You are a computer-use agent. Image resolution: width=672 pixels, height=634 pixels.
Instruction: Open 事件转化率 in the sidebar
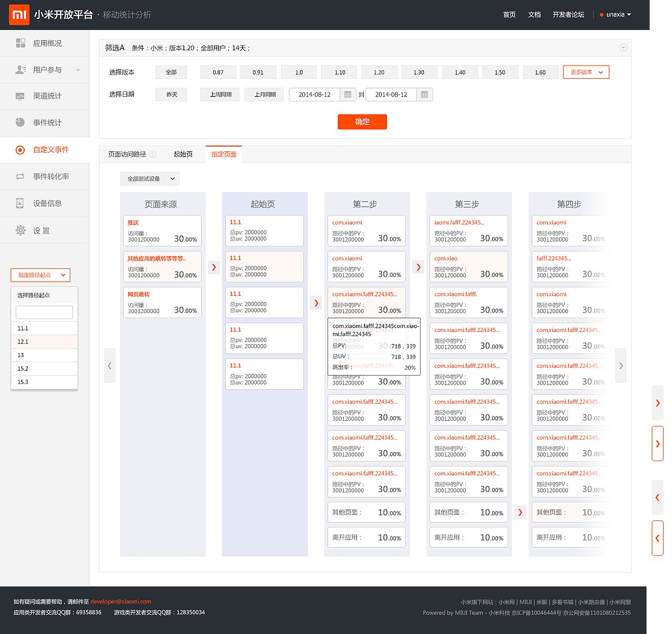tap(45, 176)
